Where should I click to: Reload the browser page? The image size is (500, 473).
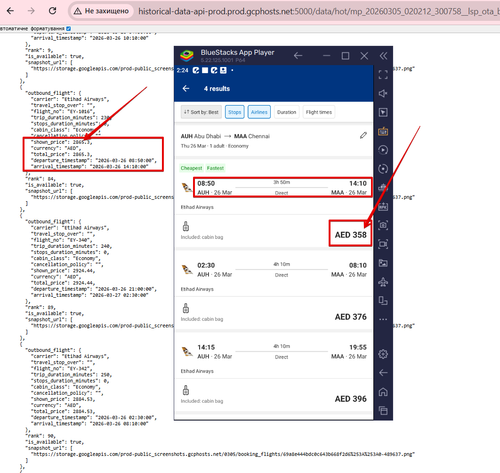52,11
